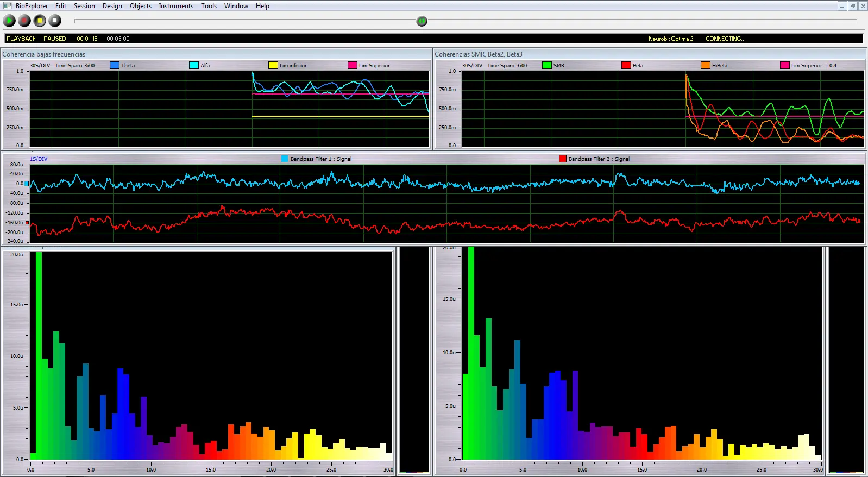This screenshot has width=868, height=477.
Task: Open the Tools menu
Action: coord(209,6)
